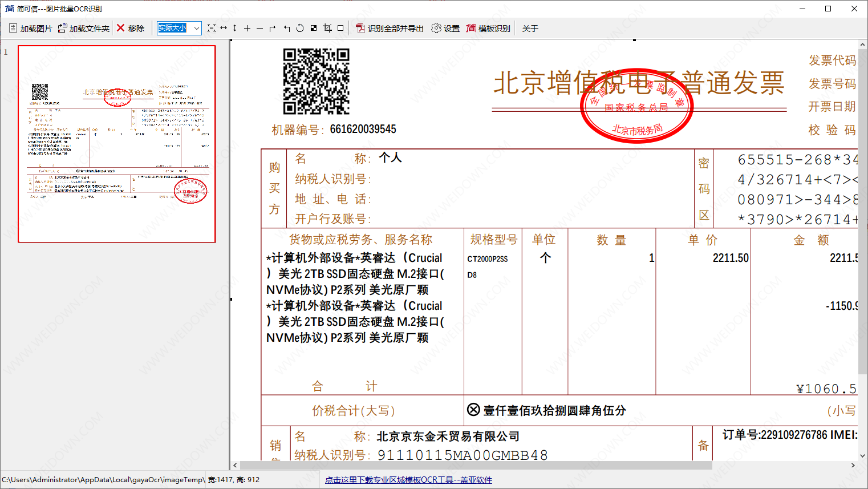This screenshot has width=868, height=489.
Task: Click 识别全部并导出 to recognize and export
Action: pyautogui.click(x=390, y=28)
